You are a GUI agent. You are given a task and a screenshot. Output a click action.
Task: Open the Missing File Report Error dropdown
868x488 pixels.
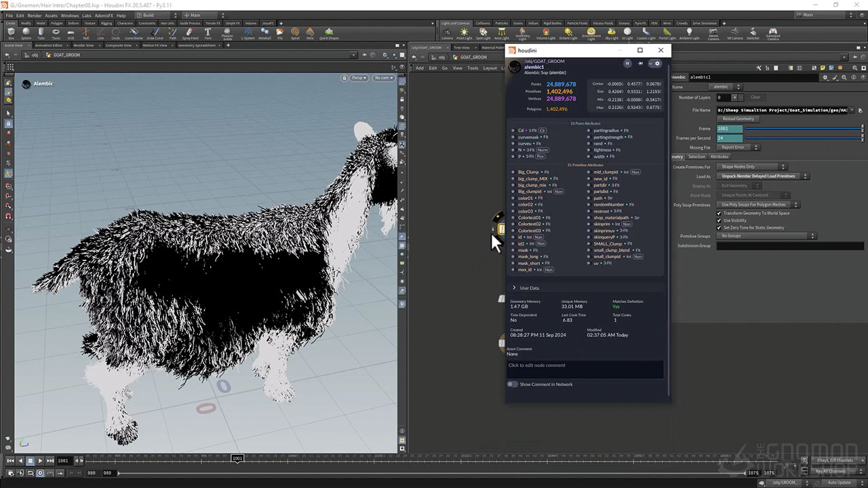738,147
